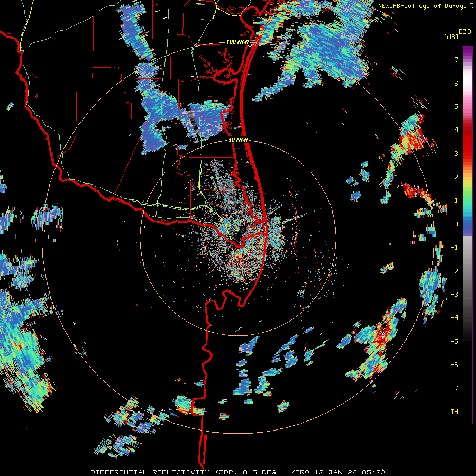Viewport: 476px width, 476px height.
Task: Click the -5 scale value
Action: 454,341
